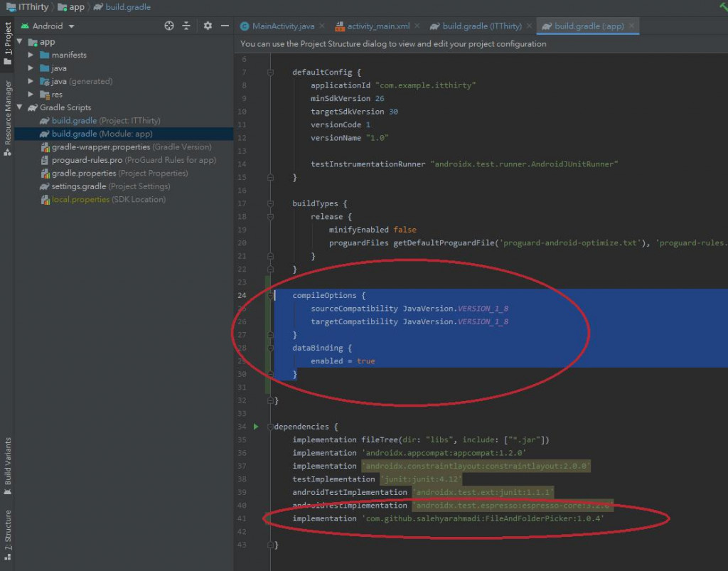
Task: Close the activity_main.xml tab
Action: (x=417, y=26)
